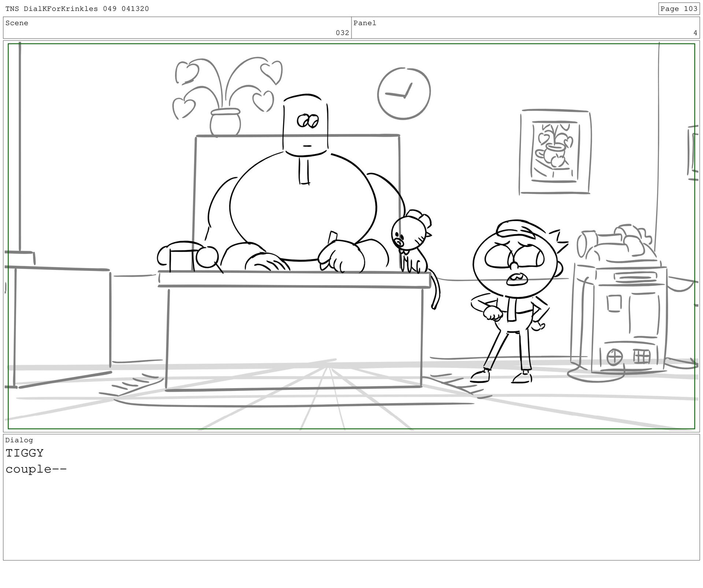Click scene number '032'
The image size is (703, 588).
tap(342, 33)
